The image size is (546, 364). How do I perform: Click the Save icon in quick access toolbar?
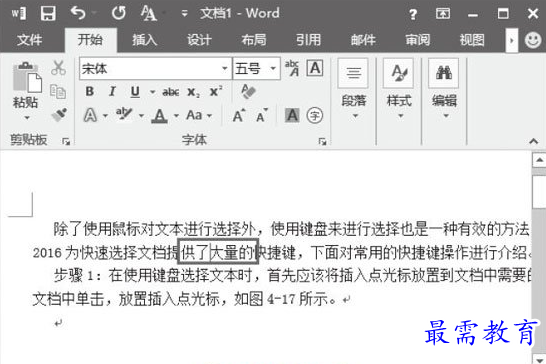click(48, 14)
